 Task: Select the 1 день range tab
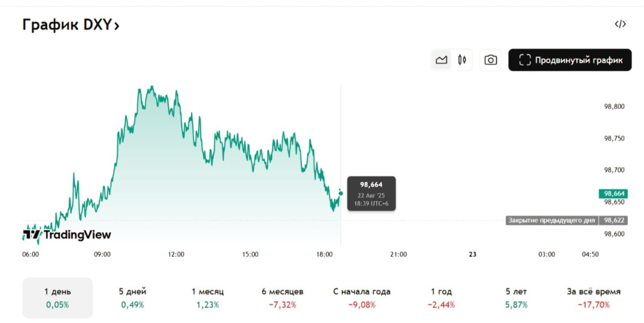[x=57, y=298]
